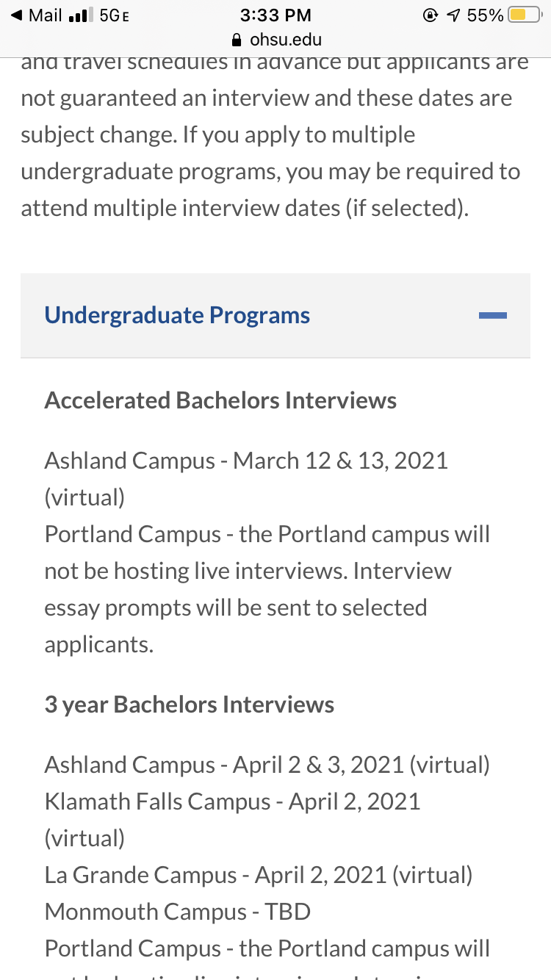Image resolution: width=551 pixels, height=980 pixels.
Task: Tap the 5GE network indicator
Action: pyautogui.click(x=114, y=15)
